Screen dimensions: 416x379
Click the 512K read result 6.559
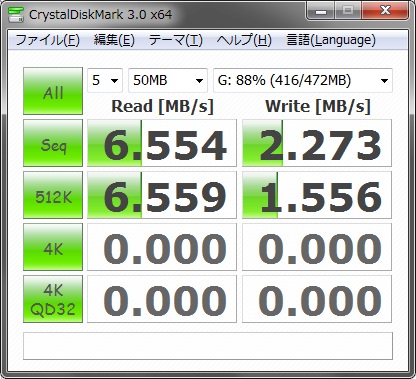[x=162, y=195]
